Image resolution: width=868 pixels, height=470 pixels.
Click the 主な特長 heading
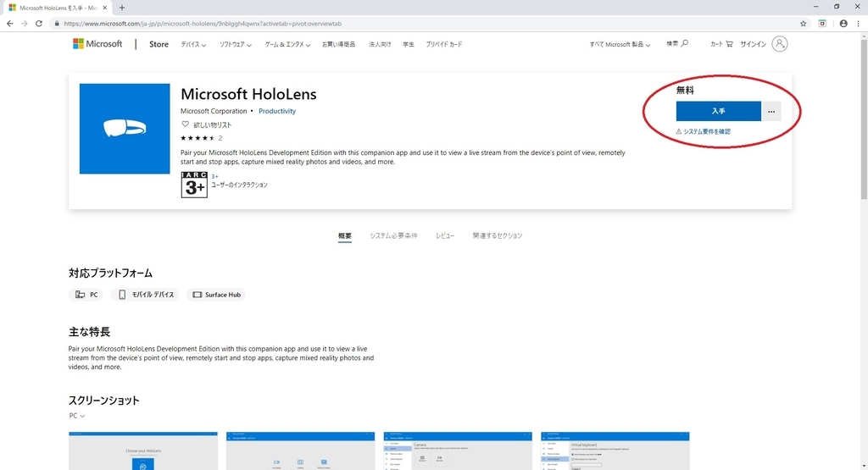(89, 332)
